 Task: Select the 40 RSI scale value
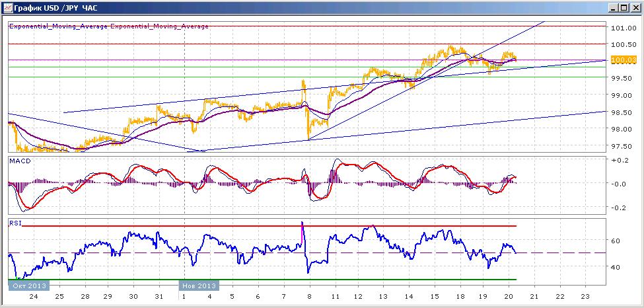[615, 267]
